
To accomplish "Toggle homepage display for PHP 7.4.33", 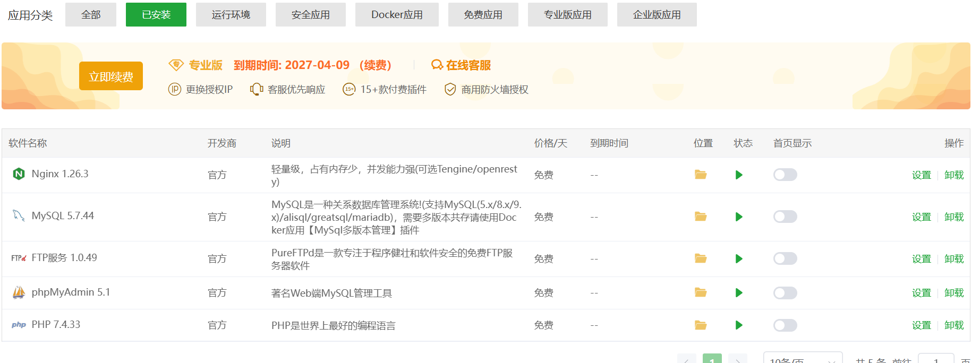I will (785, 325).
